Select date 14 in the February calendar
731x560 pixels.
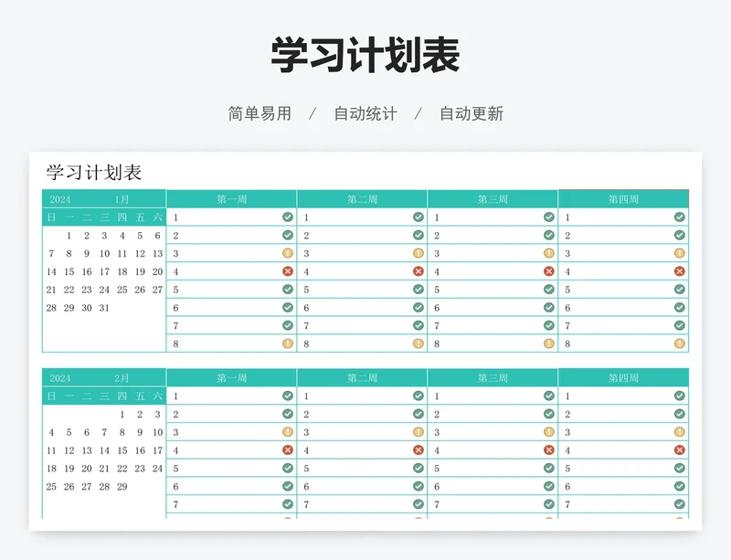click(104, 450)
